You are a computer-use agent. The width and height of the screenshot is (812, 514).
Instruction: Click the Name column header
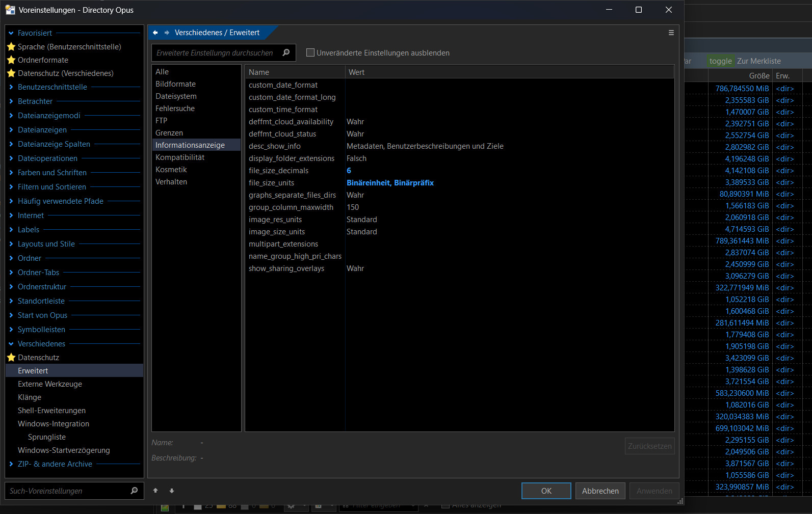295,72
